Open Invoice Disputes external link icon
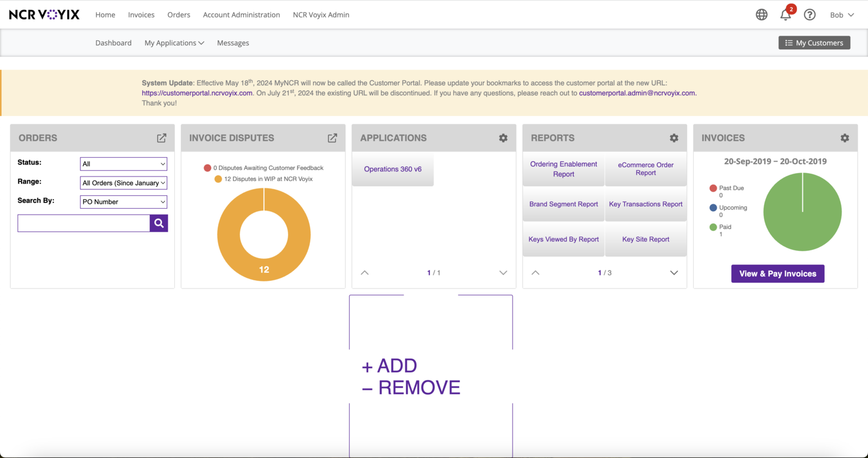Screen dimensions: 868x458 pyautogui.click(x=332, y=138)
